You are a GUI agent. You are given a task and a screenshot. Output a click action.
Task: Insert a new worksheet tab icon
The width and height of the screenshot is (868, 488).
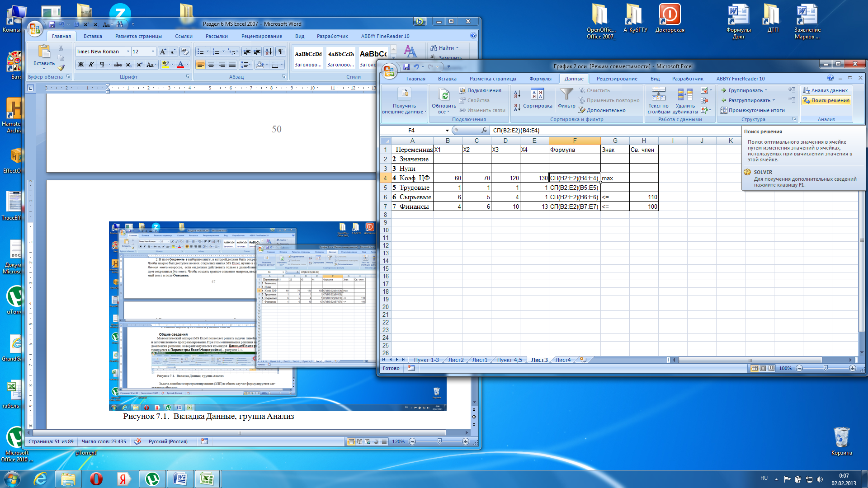click(x=583, y=360)
